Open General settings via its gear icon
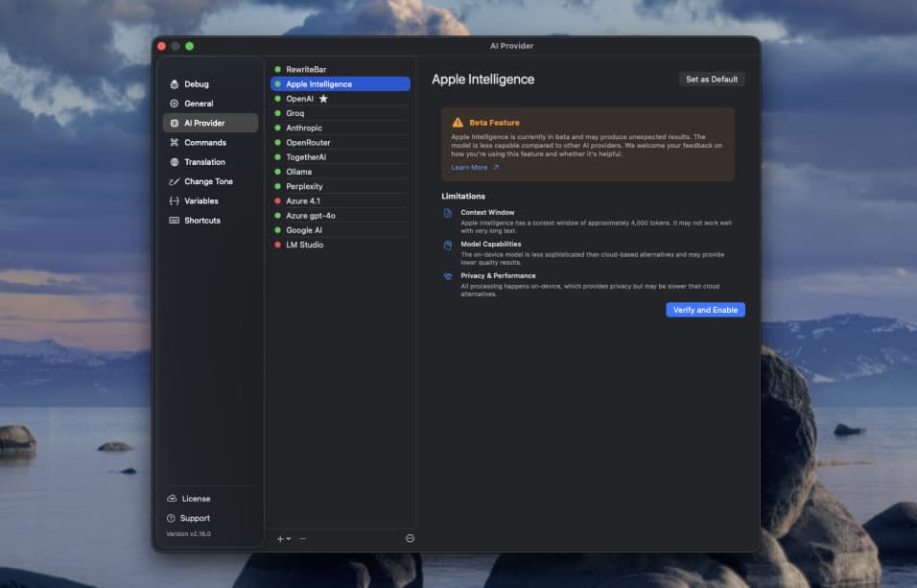The width and height of the screenshot is (917, 588). tap(175, 104)
